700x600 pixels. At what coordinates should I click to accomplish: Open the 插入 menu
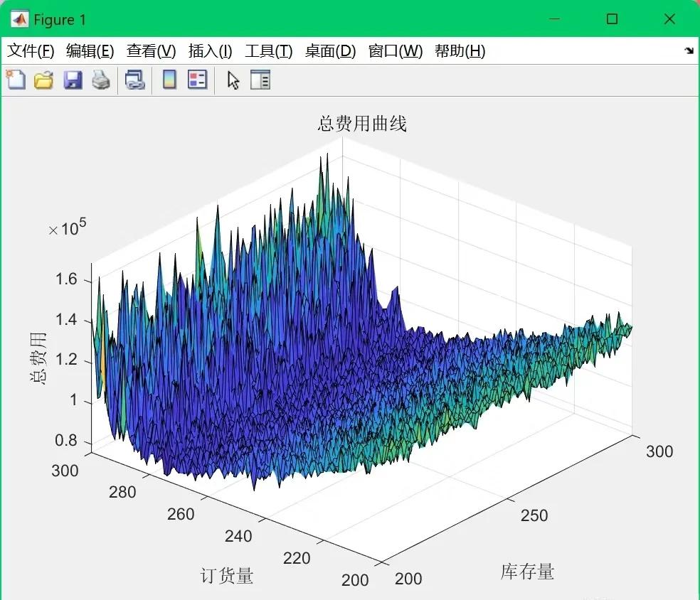208,50
